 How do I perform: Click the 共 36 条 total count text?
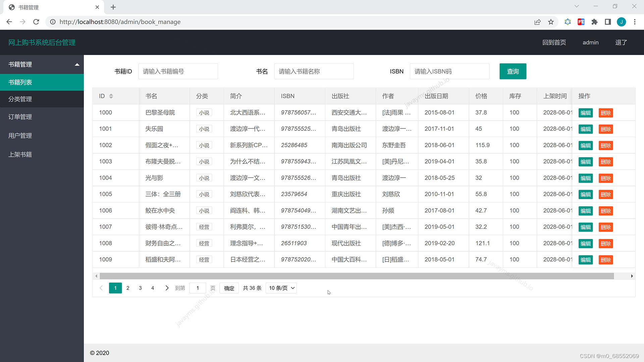(252, 288)
